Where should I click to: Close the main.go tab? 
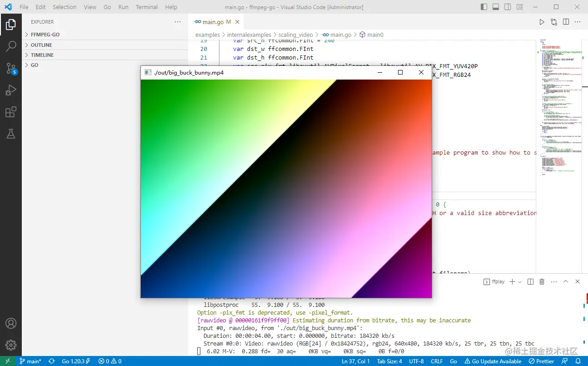(x=238, y=22)
